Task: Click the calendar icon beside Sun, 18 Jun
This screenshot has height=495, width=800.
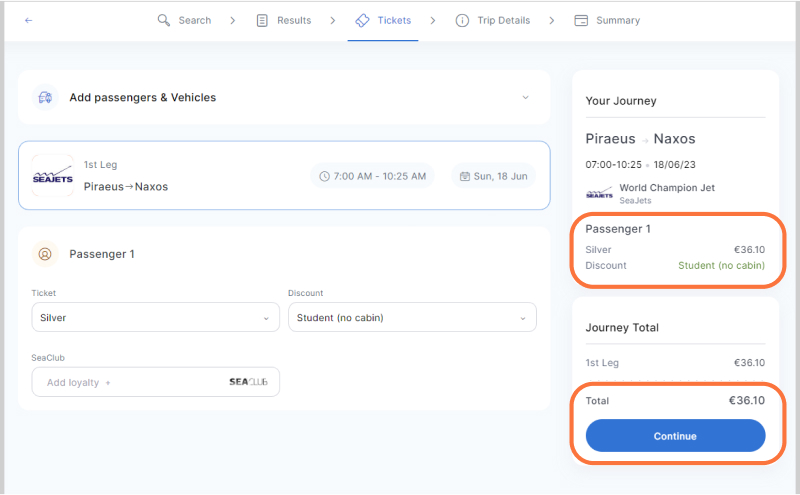Action: point(465,177)
